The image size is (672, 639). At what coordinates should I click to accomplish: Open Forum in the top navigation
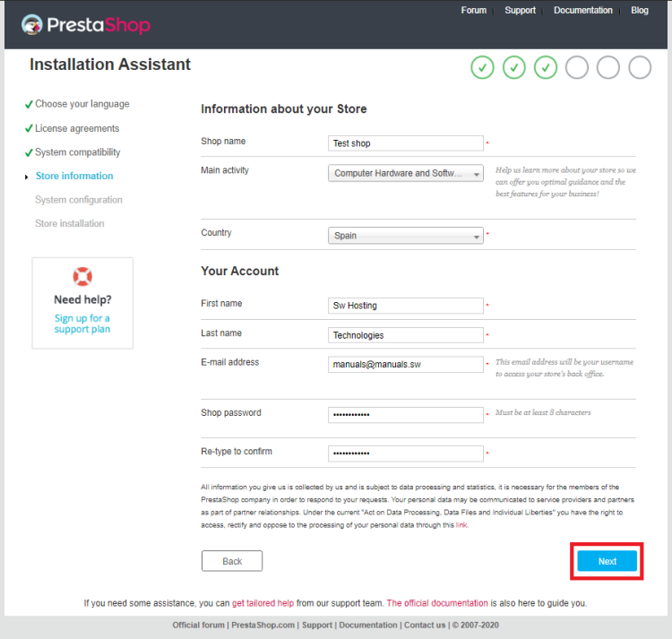[x=474, y=10]
